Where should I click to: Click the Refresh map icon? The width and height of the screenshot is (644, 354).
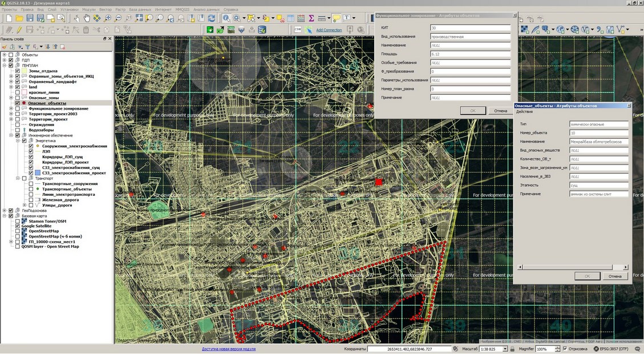tap(211, 18)
